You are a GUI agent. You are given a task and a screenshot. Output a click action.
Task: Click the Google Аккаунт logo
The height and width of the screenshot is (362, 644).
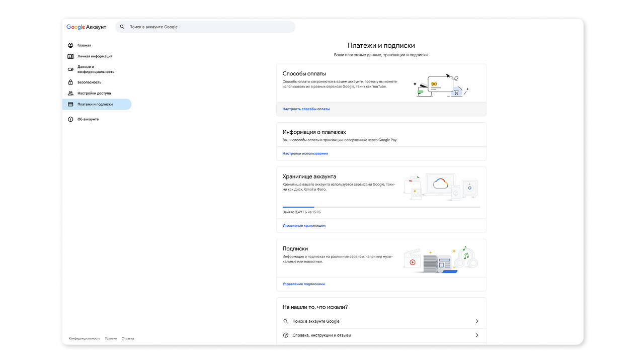tap(87, 27)
